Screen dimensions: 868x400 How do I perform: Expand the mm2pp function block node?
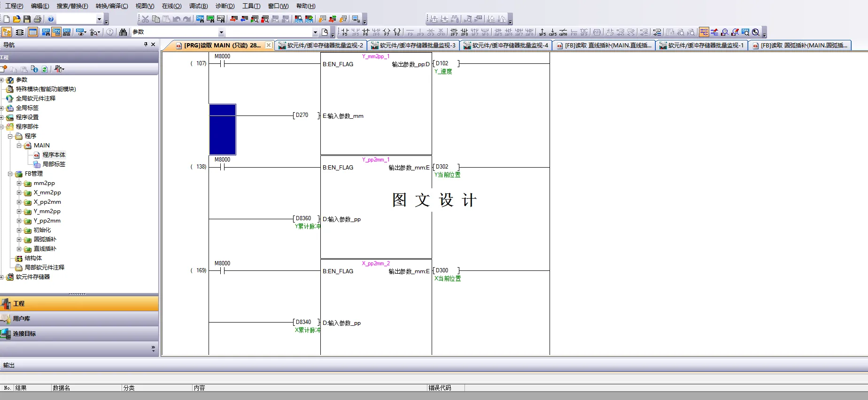click(x=19, y=183)
